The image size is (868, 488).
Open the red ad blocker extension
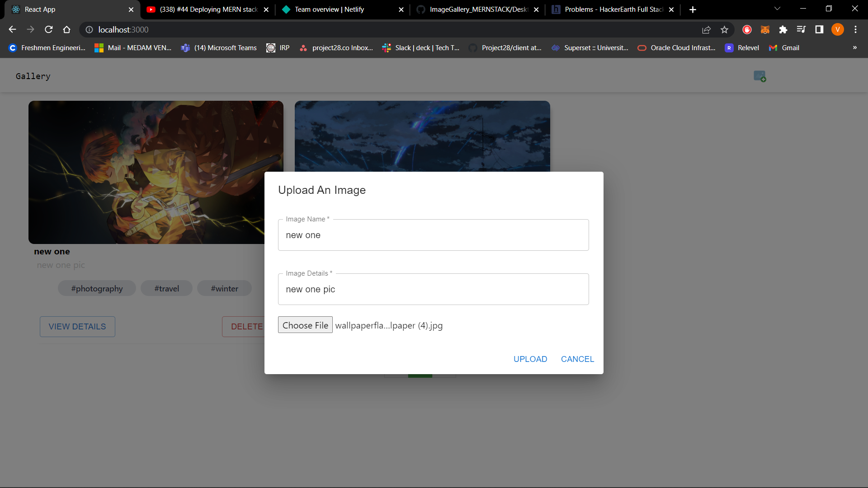[747, 29]
